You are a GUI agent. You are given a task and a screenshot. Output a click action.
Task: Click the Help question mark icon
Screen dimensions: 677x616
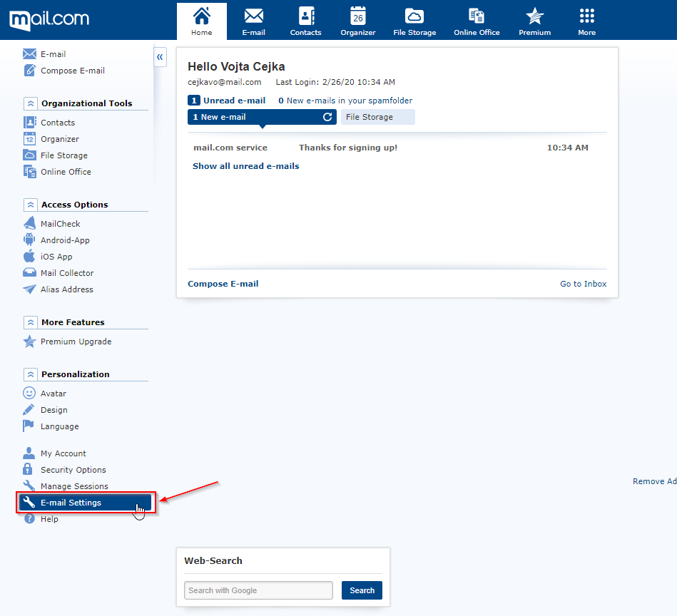point(29,518)
